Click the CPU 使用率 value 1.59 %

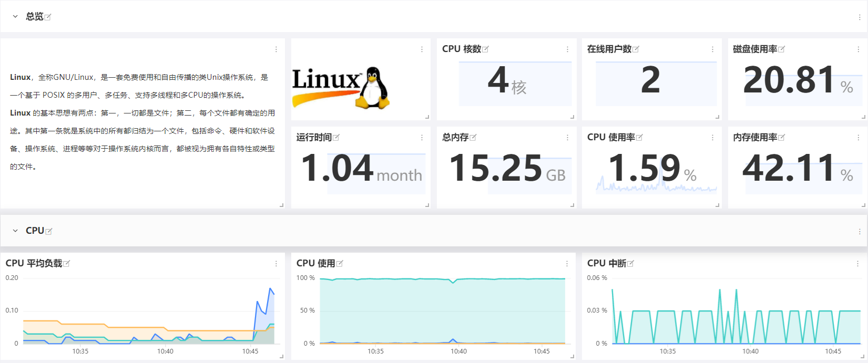click(x=652, y=169)
